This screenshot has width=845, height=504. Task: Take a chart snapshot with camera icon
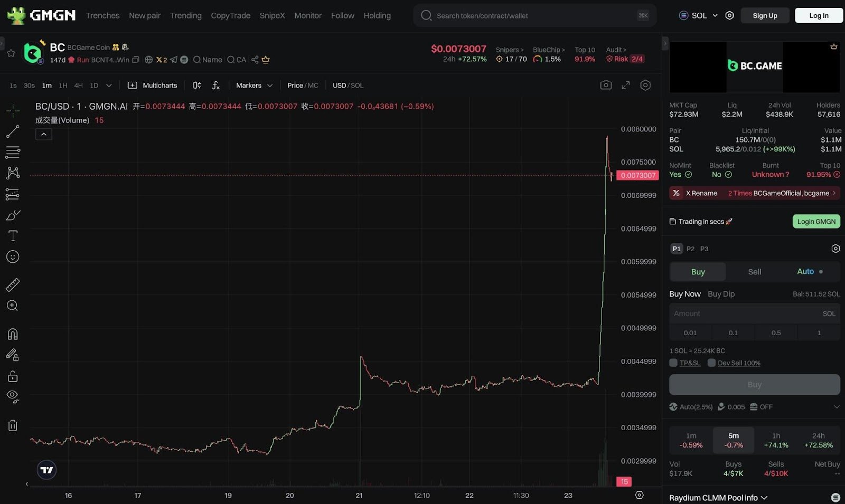(x=606, y=85)
